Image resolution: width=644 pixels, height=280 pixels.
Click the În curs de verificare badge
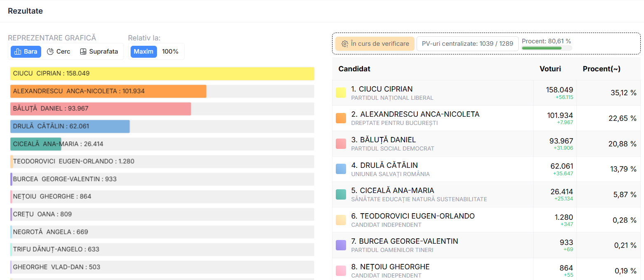click(375, 44)
